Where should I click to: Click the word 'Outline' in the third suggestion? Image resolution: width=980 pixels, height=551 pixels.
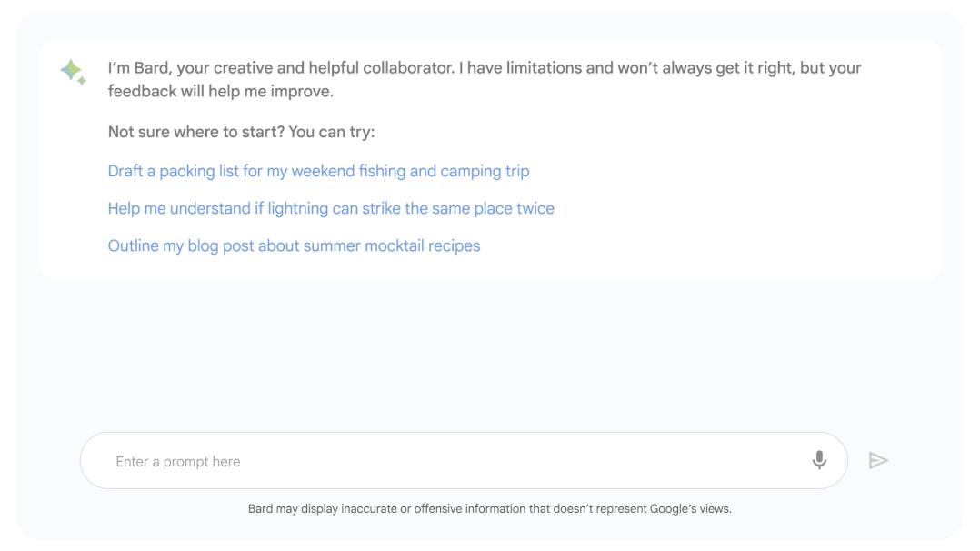(x=133, y=245)
